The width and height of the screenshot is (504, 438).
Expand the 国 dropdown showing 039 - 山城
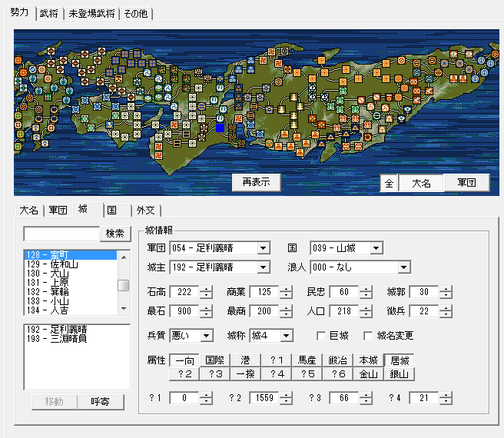click(x=375, y=248)
